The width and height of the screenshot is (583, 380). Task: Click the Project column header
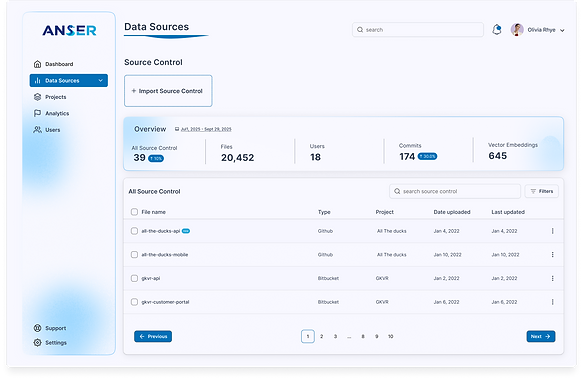pos(384,212)
